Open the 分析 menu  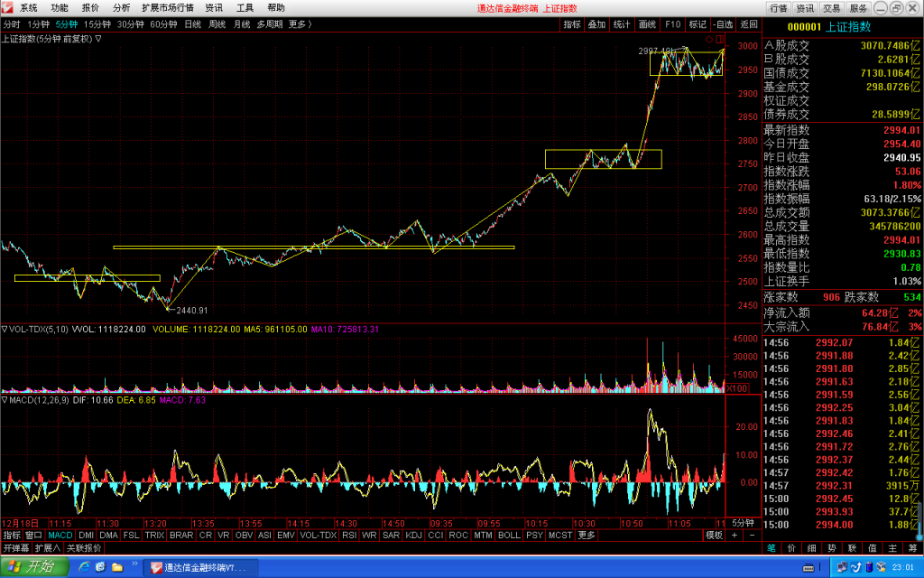tap(121, 7)
